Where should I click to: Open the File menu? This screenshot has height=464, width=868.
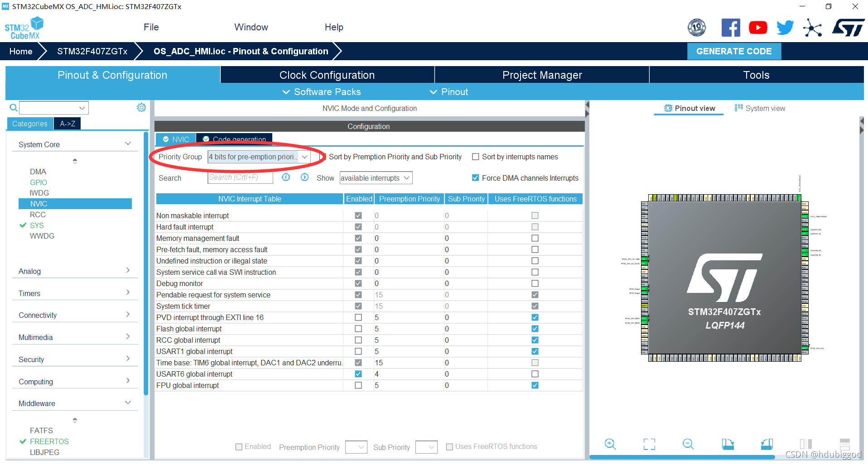coord(151,27)
